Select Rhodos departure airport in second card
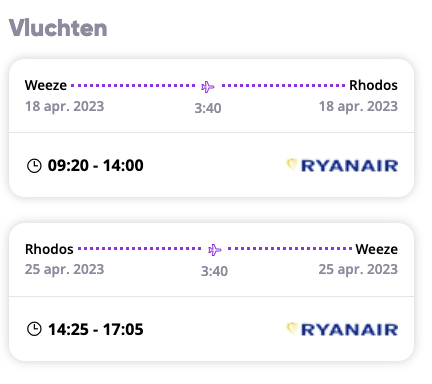 [x=49, y=249]
